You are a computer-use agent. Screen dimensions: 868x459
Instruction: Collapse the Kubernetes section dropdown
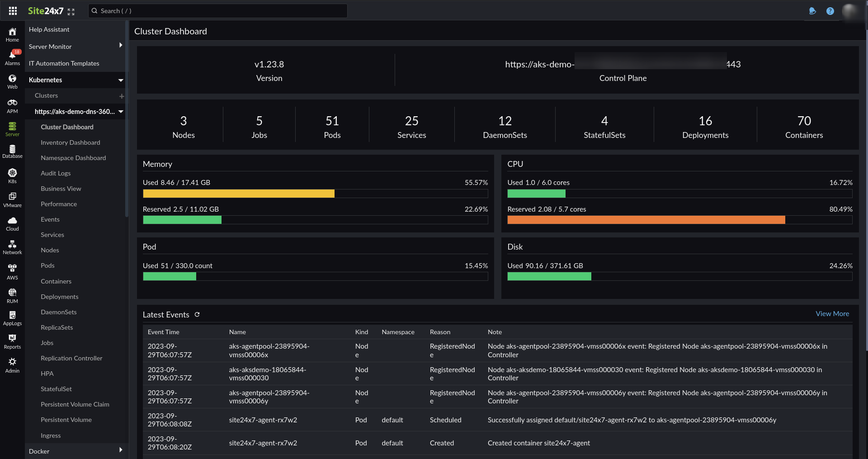[x=120, y=80]
